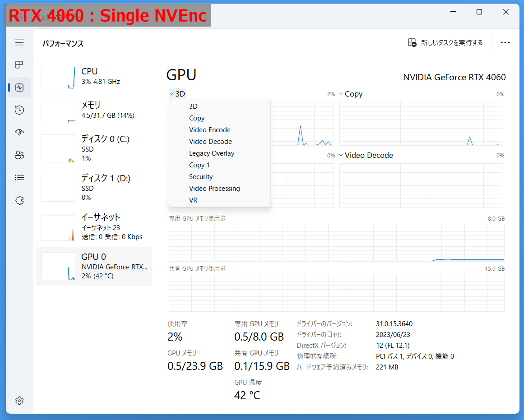Open the App history page icon
This screenshot has width=524, height=420.
(19, 110)
